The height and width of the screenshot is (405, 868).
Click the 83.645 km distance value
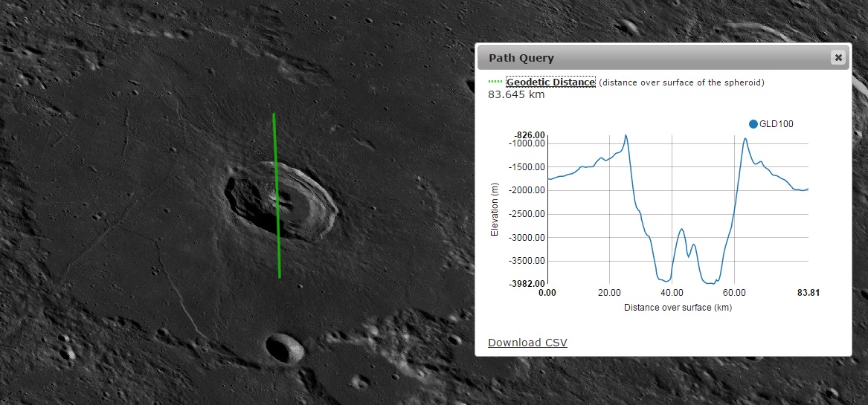point(516,94)
